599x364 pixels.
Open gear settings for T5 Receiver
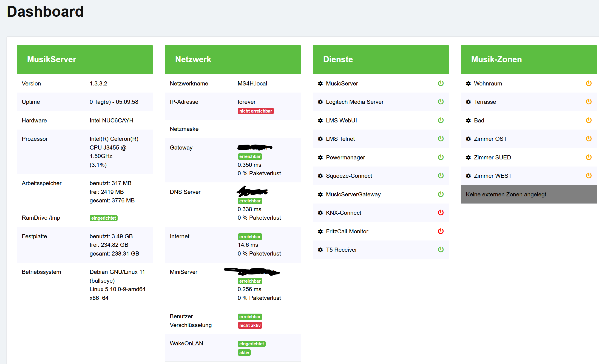click(x=320, y=250)
